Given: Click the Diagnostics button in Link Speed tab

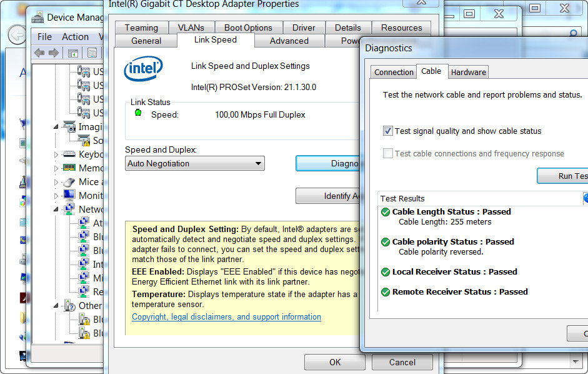Looking at the screenshot, I should [x=328, y=163].
